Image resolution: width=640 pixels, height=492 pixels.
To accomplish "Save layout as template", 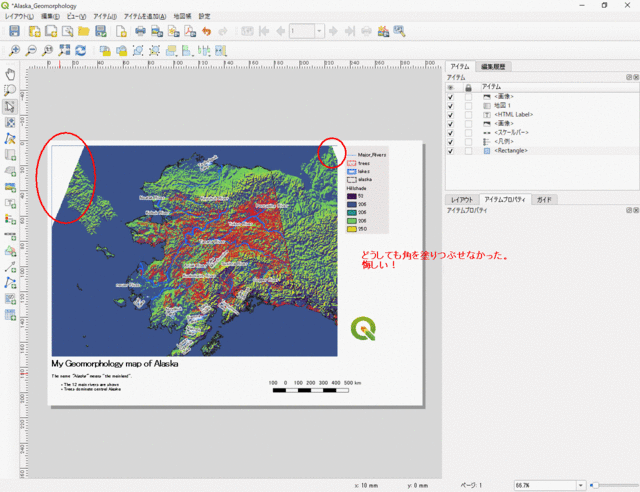I will coord(100,31).
